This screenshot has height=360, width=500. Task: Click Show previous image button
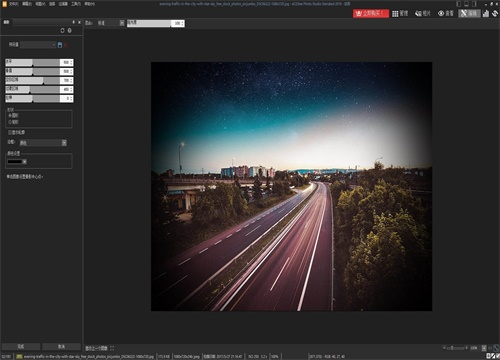coord(96,348)
